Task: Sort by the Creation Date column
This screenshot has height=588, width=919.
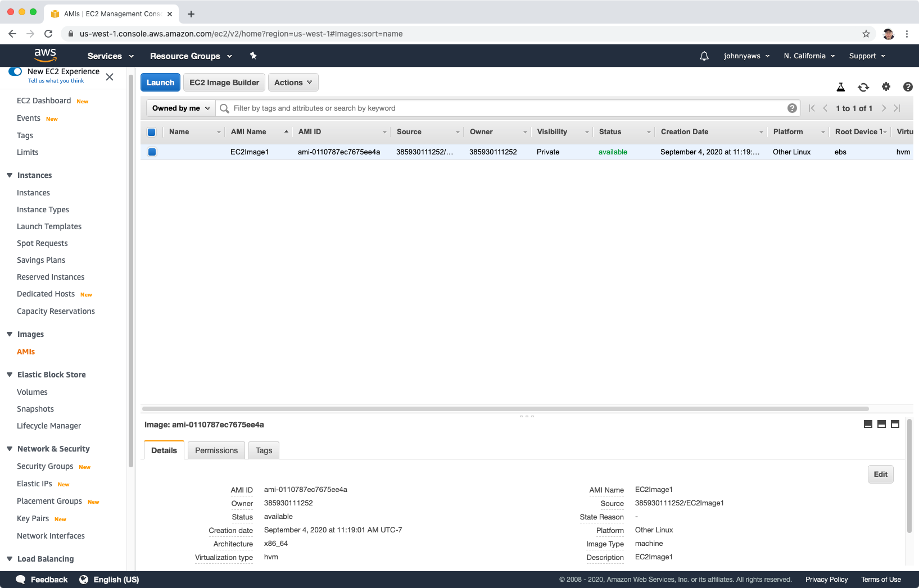Action: pos(711,132)
